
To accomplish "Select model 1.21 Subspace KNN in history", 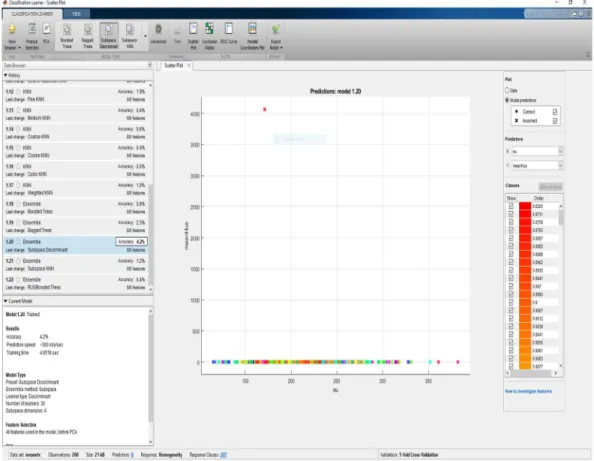I will (76, 265).
